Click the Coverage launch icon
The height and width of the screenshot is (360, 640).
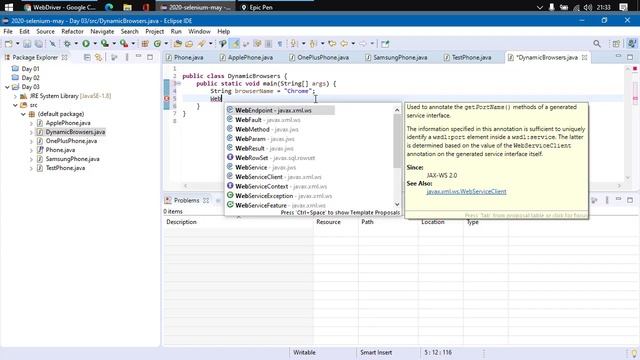pyautogui.click(x=105, y=44)
